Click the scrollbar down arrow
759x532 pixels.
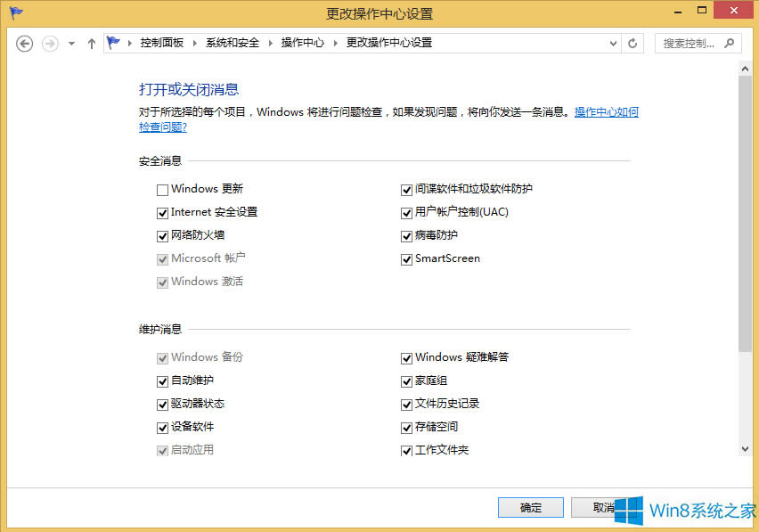(746, 449)
